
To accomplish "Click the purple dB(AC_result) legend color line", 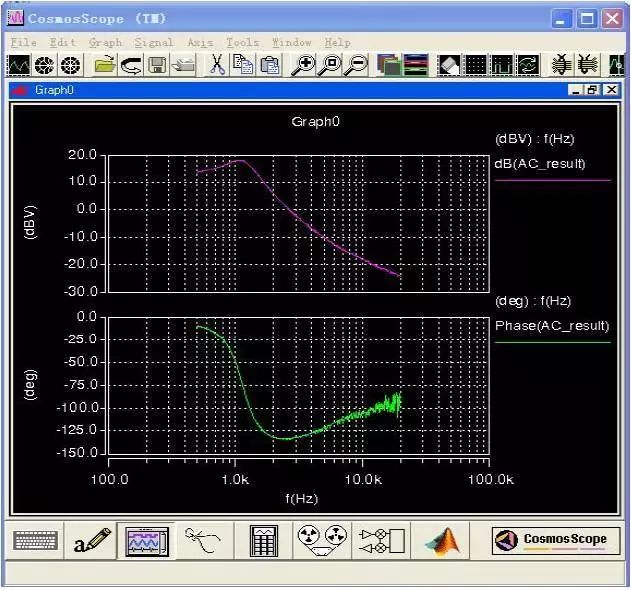I will pos(553,180).
